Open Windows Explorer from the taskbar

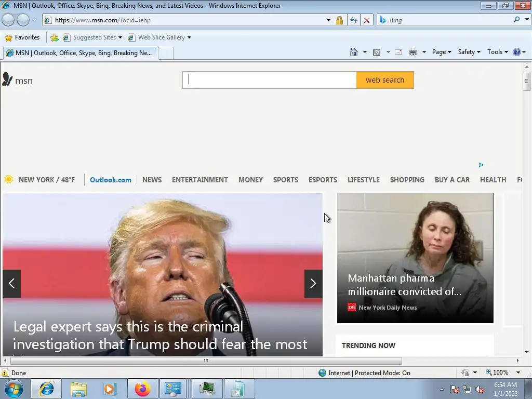click(x=79, y=389)
